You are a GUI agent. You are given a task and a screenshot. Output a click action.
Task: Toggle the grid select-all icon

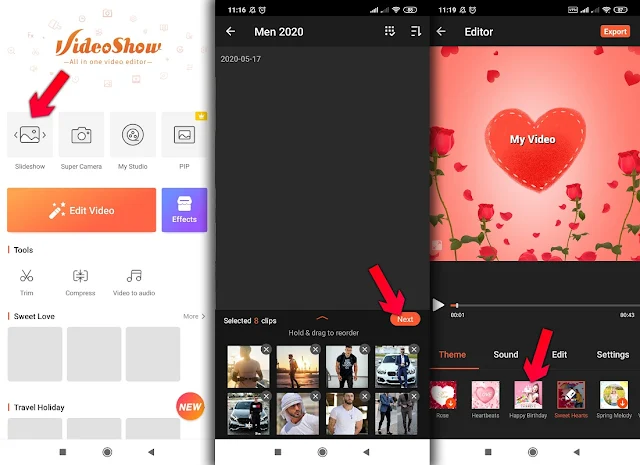[x=390, y=31]
